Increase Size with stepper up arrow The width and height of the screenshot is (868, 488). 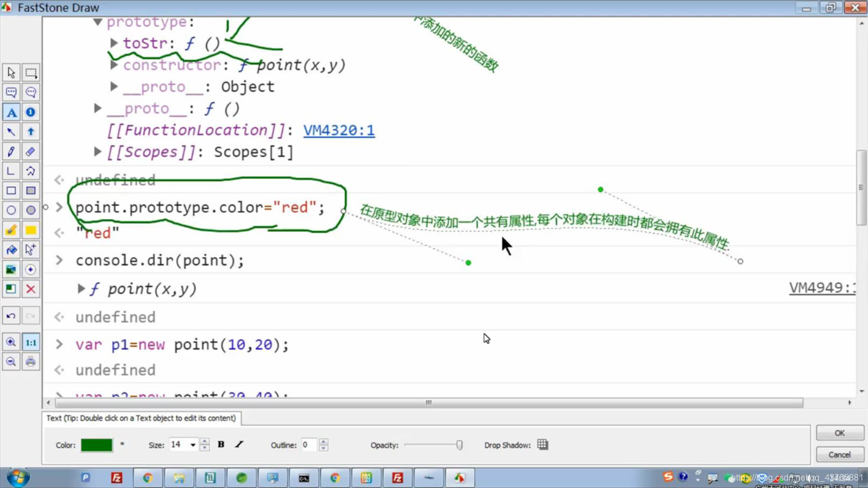[204, 441]
